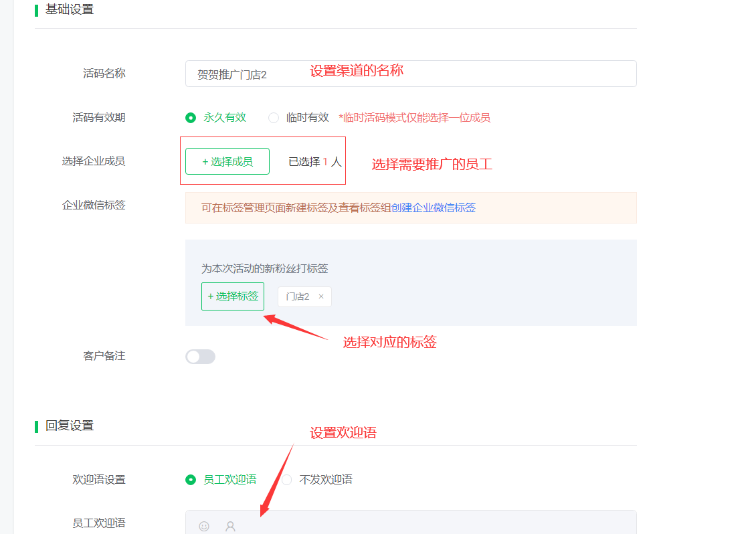Screen dimensions: 756x534
Task: Click the 临时活码模式 red hint text
Action: (x=414, y=118)
